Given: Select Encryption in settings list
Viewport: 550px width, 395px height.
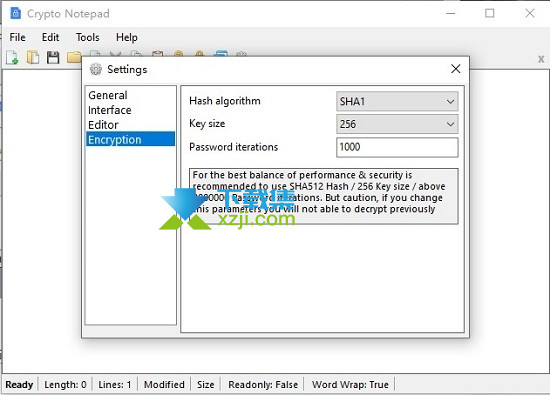Looking at the screenshot, I should [x=130, y=139].
